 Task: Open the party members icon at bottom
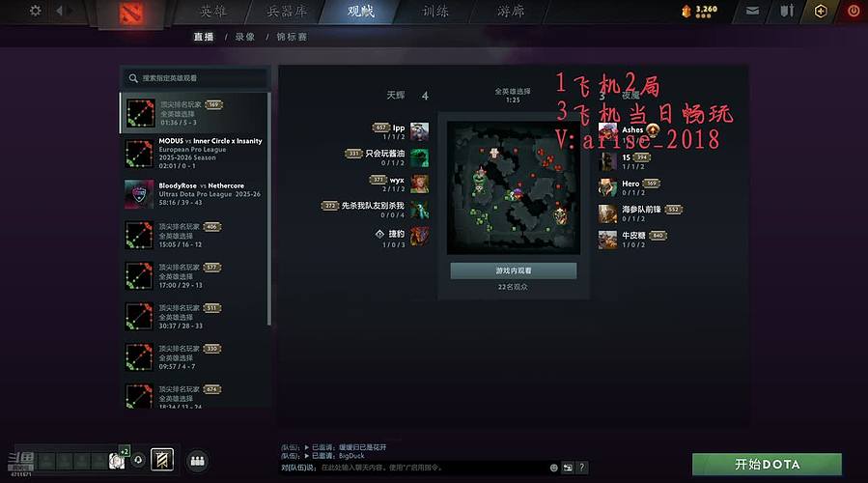click(198, 460)
